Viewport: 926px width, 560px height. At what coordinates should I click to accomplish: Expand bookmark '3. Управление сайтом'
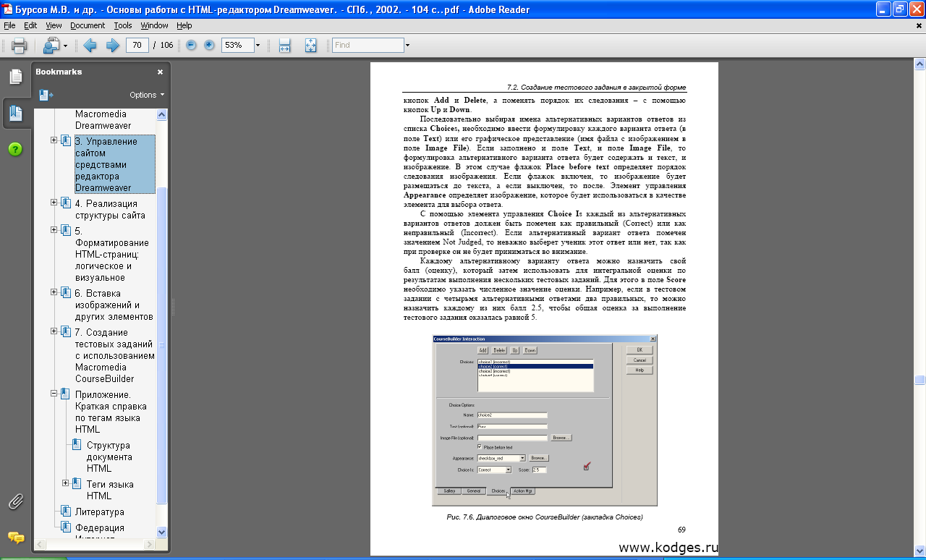(54, 140)
